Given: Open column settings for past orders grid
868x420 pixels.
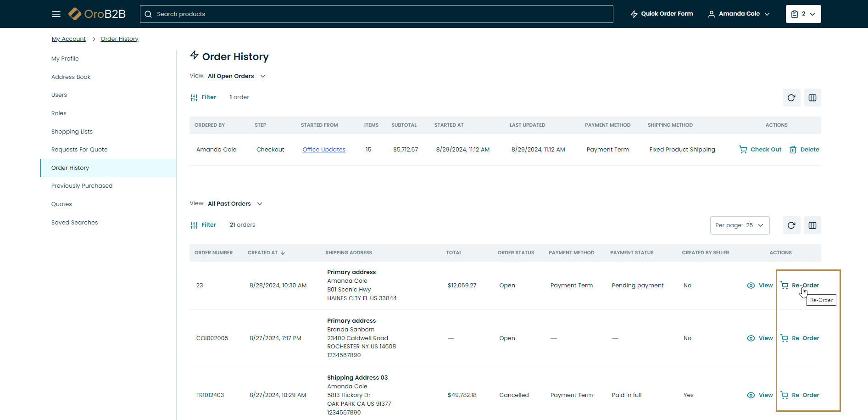Looking at the screenshot, I should (x=812, y=225).
